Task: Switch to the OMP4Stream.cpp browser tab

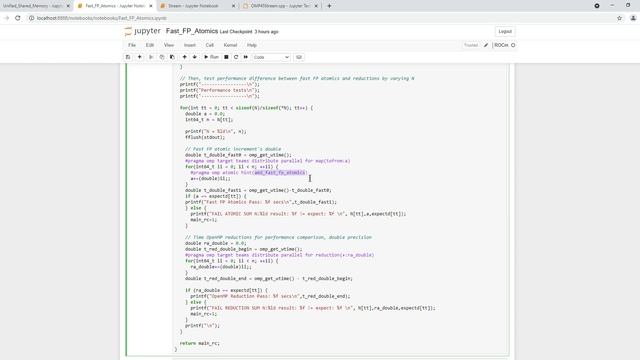Action: (x=280, y=6)
